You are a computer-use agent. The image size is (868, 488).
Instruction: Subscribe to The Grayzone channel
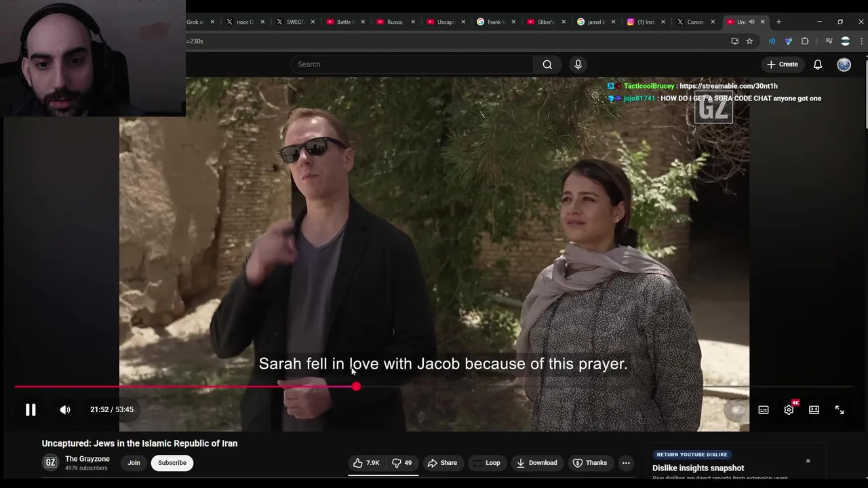click(x=172, y=463)
